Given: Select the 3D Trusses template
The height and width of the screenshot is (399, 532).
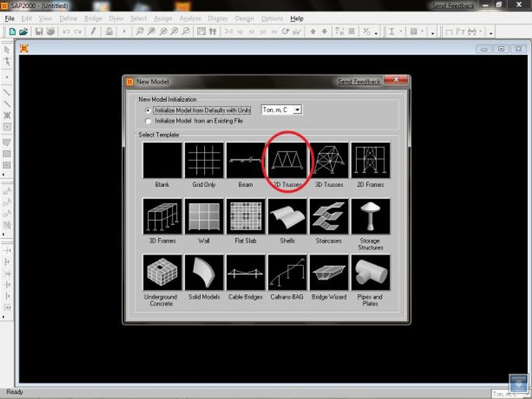Looking at the screenshot, I should [329, 160].
